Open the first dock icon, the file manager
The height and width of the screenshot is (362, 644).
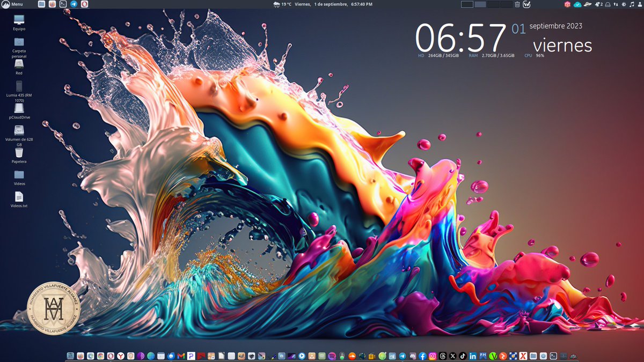pos(70,356)
